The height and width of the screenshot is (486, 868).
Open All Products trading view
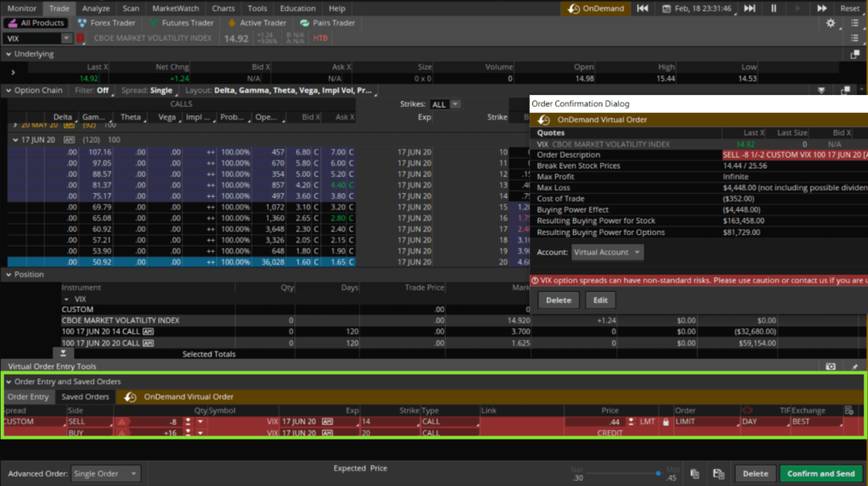36,23
